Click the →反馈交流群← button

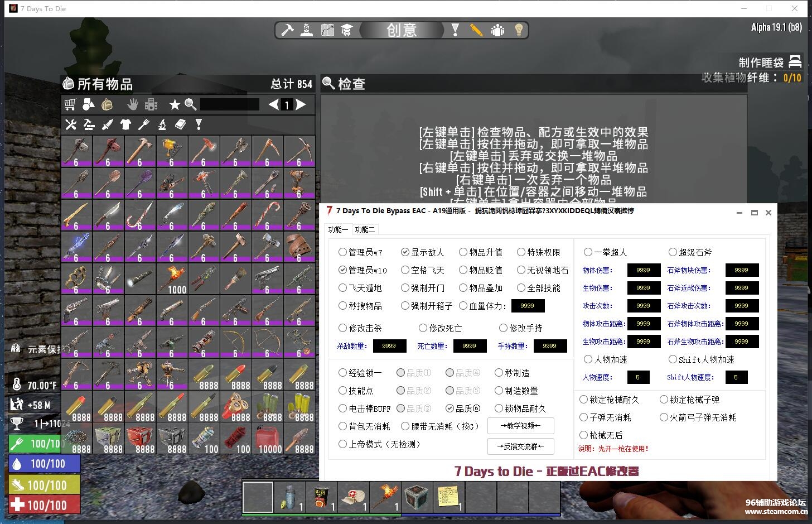point(520,446)
